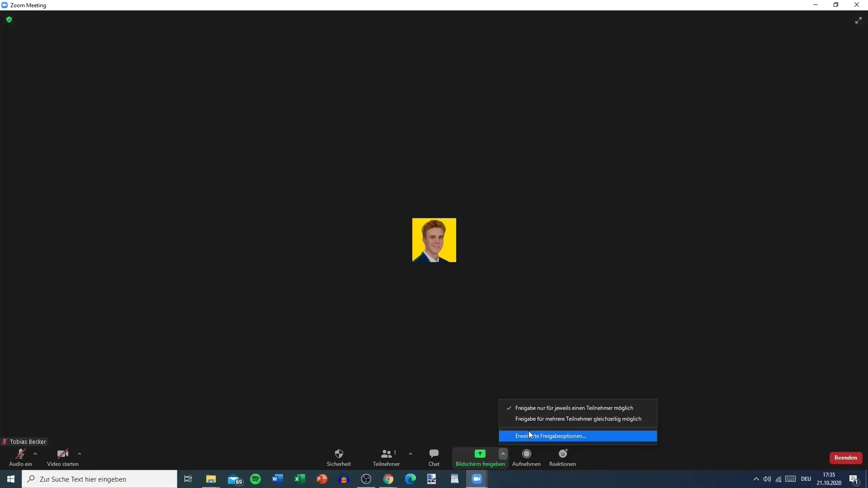Image resolution: width=868 pixels, height=488 pixels.
Task: Open the Reaktionen emoji menu
Action: click(562, 457)
